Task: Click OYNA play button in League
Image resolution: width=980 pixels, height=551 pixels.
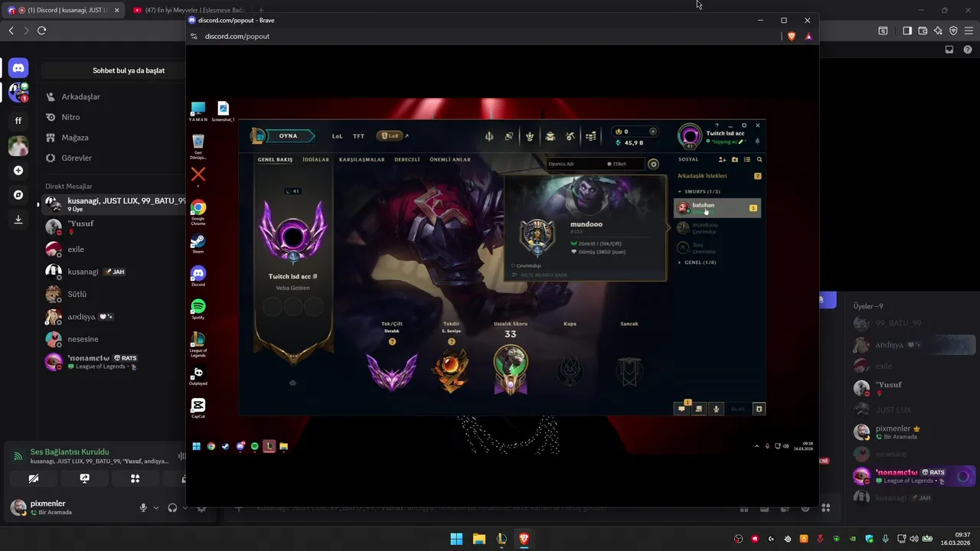Action: [x=288, y=136]
